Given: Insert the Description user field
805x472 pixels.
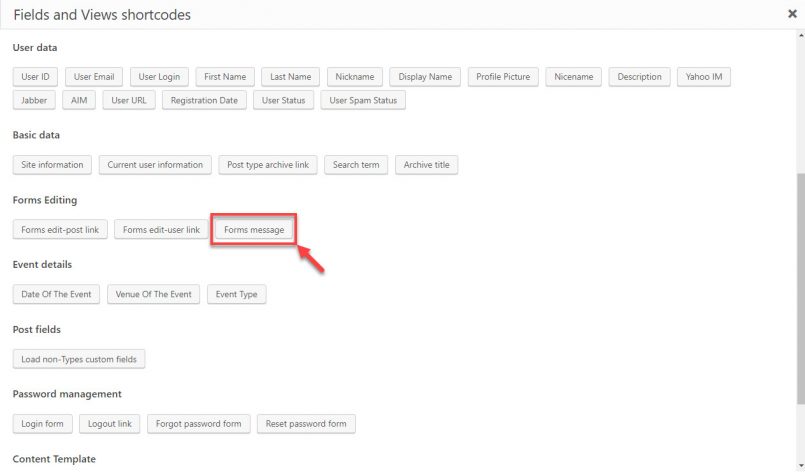Looking at the screenshot, I should pyautogui.click(x=639, y=77).
